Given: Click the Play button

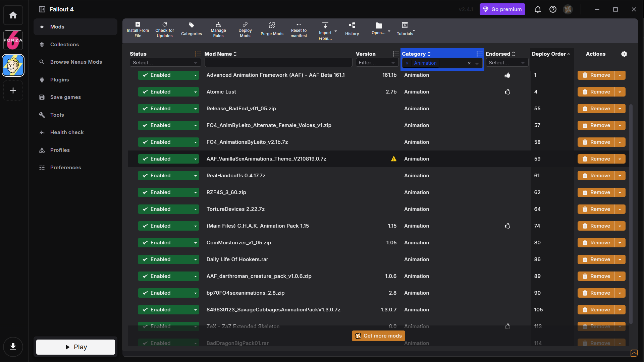Looking at the screenshot, I should click(x=75, y=347).
